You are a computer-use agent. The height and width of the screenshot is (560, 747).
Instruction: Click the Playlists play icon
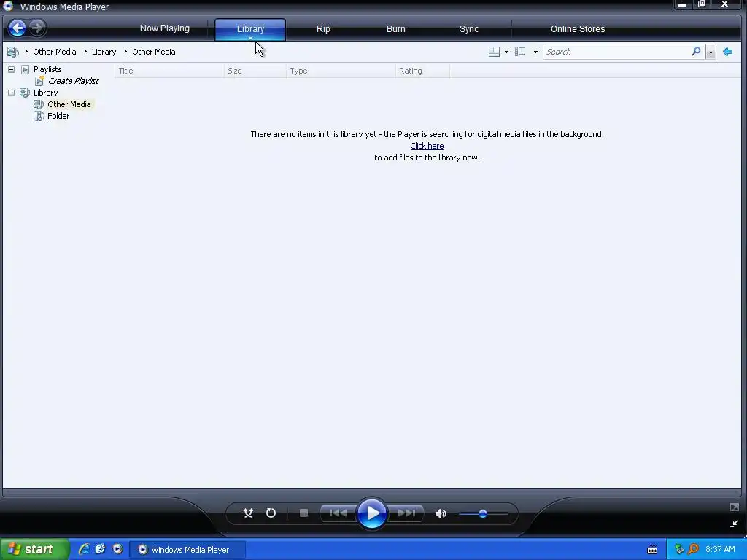(x=25, y=69)
